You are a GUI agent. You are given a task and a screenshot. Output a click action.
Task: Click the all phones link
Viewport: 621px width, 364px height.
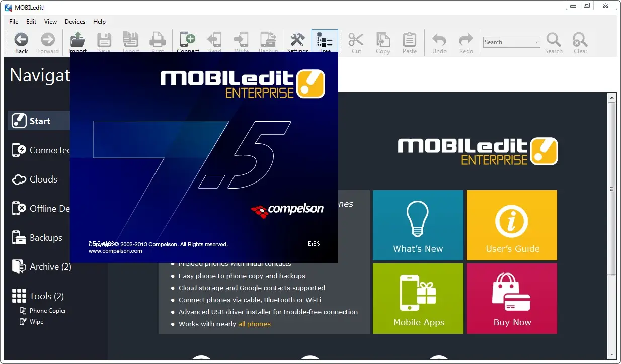coord(254,324)
